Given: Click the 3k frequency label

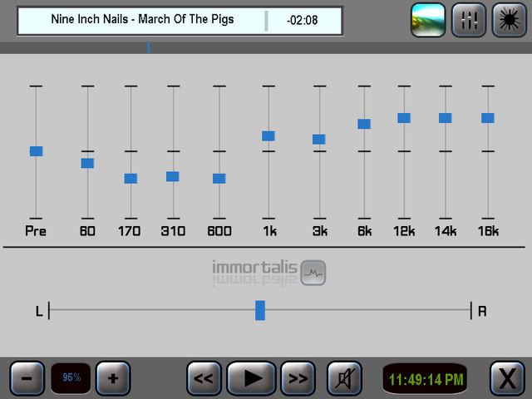Looking at the screenshot, I should pos(320,231).
